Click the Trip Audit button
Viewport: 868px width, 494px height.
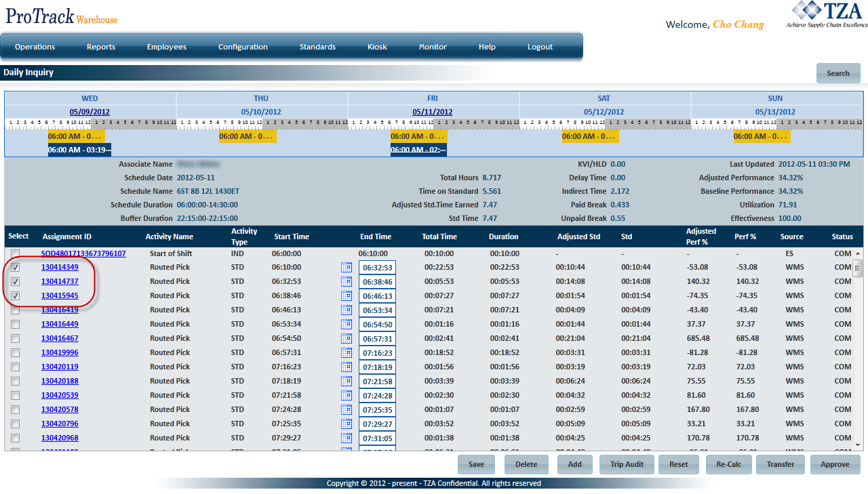(627, 464)
